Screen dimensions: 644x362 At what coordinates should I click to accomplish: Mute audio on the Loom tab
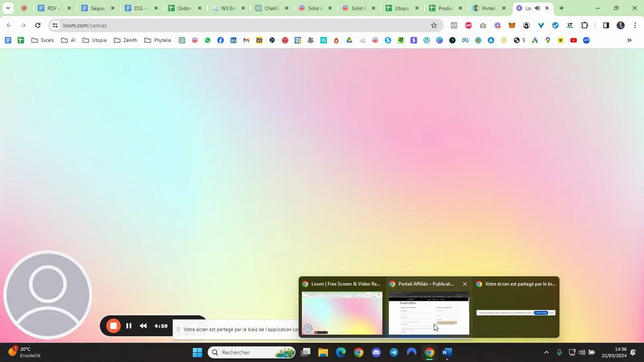click(x=537, y=8)
